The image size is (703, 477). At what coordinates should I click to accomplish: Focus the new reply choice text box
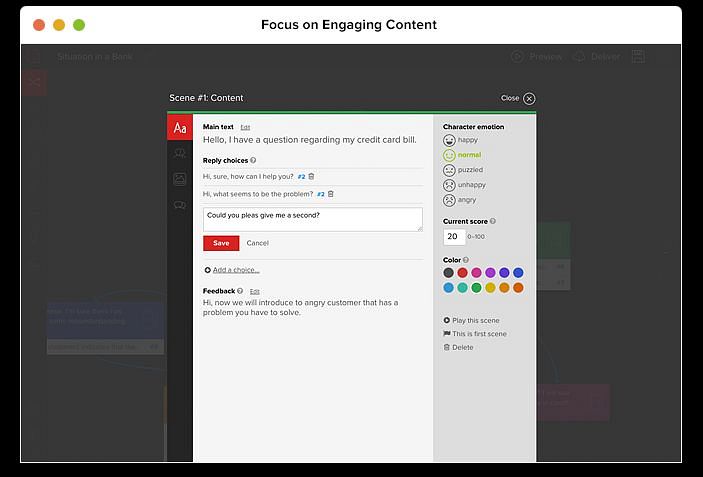[x=312, y=219]
